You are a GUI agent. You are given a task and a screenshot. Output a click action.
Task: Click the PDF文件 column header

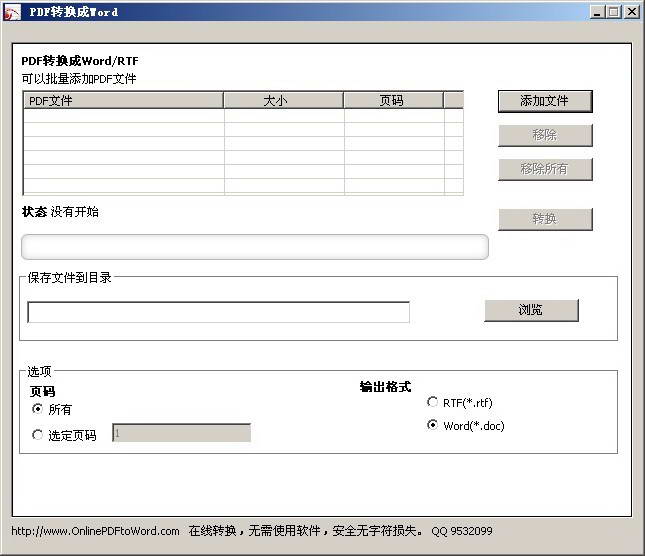[124, 100]
